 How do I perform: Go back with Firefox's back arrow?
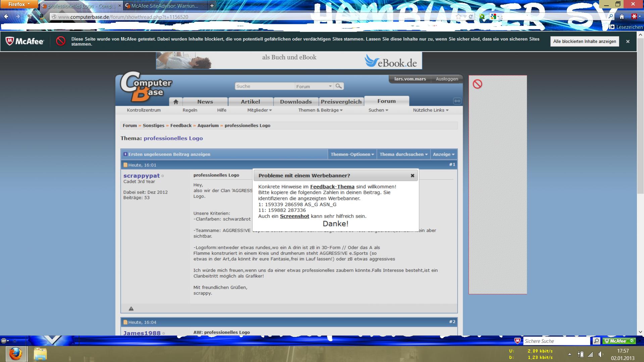[6, 16]
